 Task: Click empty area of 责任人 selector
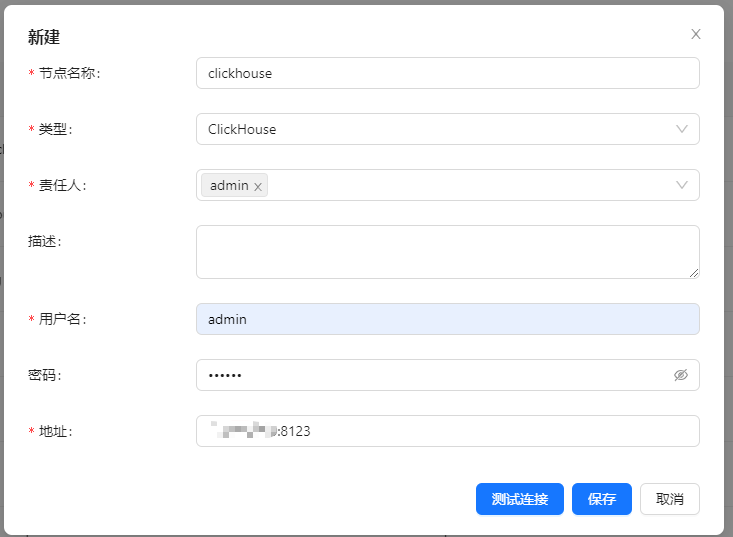(x=470, y=185)
